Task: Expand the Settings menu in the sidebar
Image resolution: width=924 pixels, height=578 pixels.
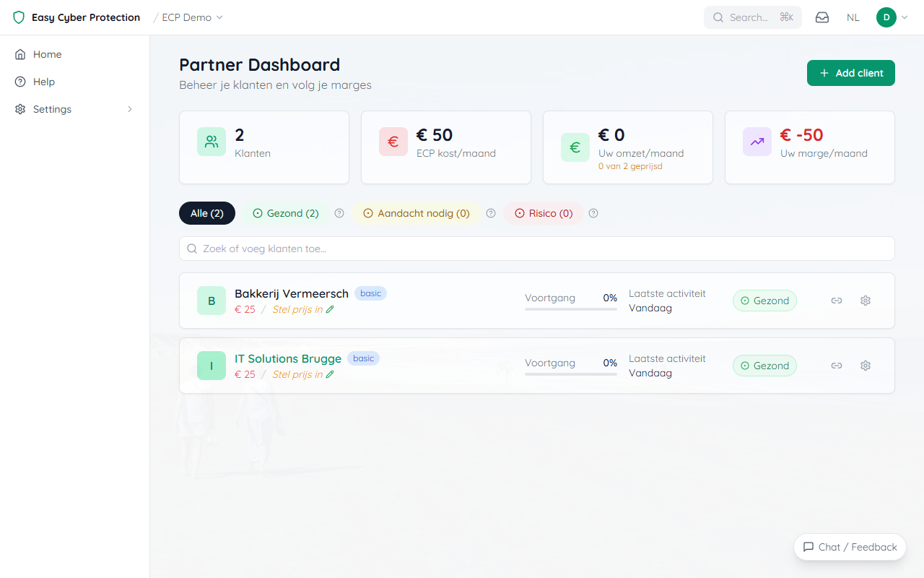Action: coord(52,109)
